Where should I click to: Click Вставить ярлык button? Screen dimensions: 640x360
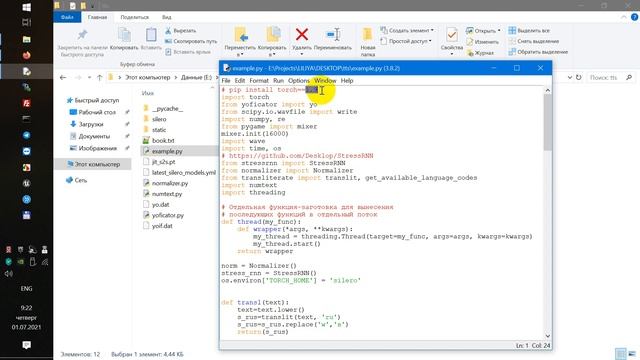pos(188,52)
